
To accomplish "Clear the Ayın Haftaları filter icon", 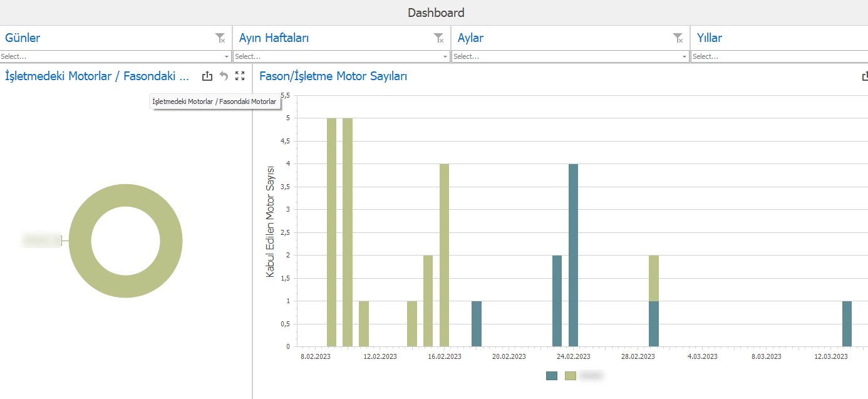I will (x=438, y=38).
